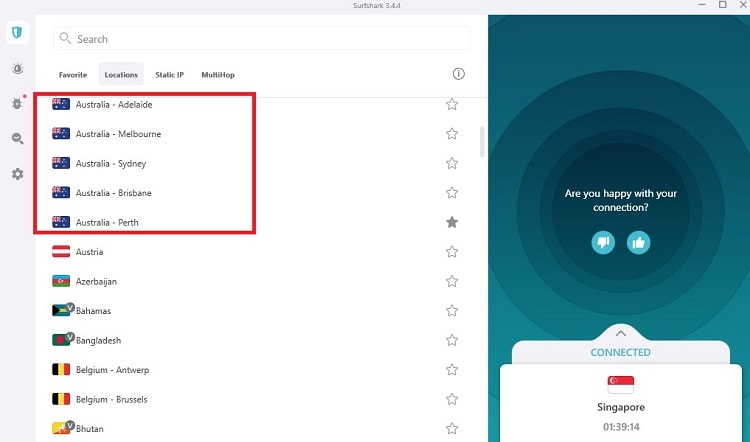Favorite Austria with its star
750x442 pixels.
(x=452, y=252)
